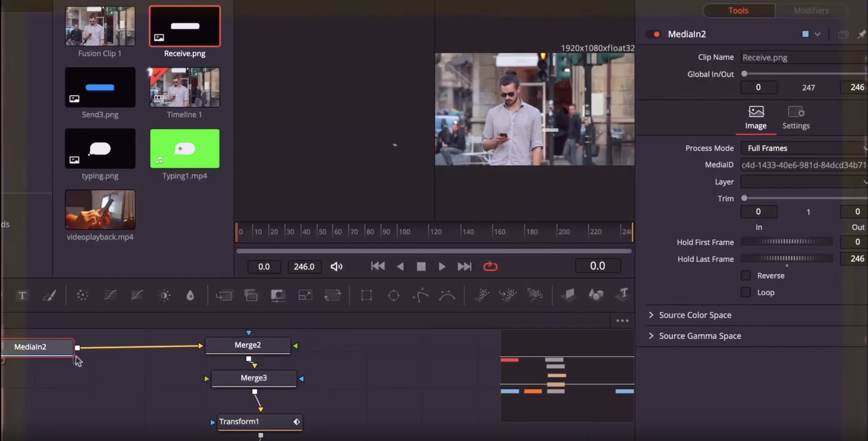868x441 pixels.
Task: Open the Layer dropdown
Action: click(804, 182)
